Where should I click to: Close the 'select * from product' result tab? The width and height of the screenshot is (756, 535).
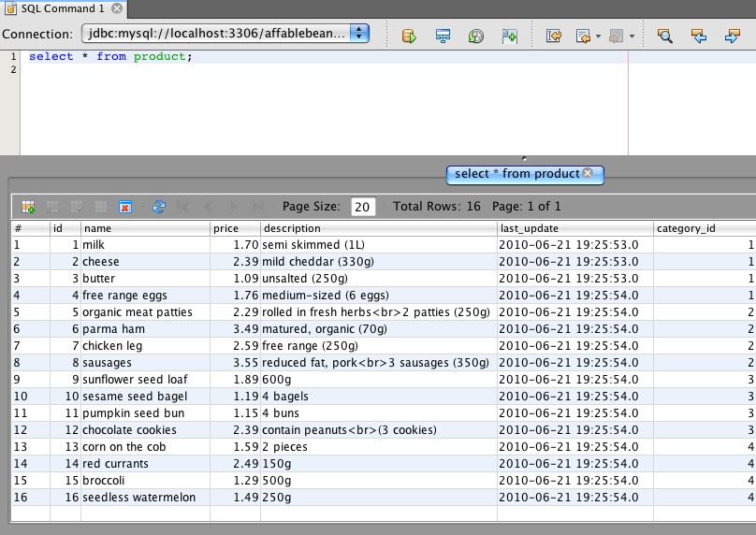coord(588,173)
